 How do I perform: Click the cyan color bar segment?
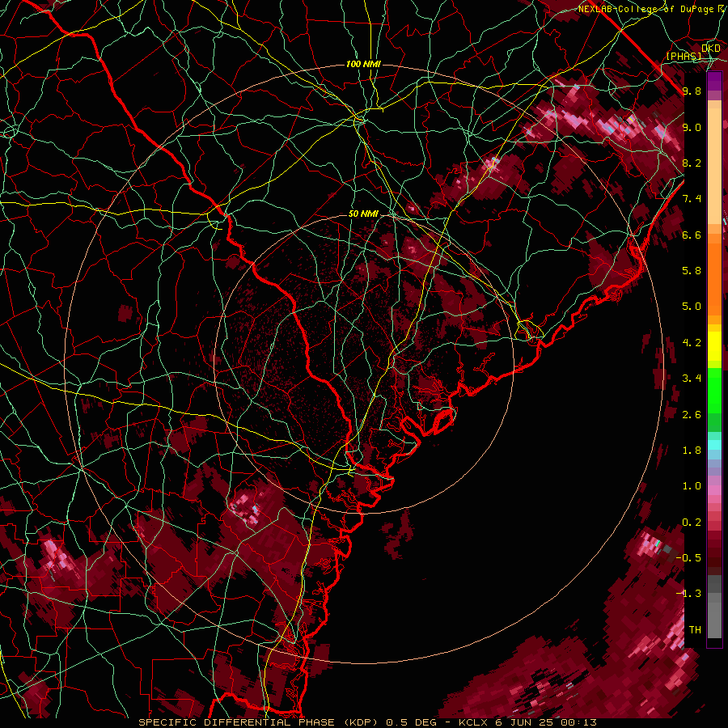pos(714,445)
